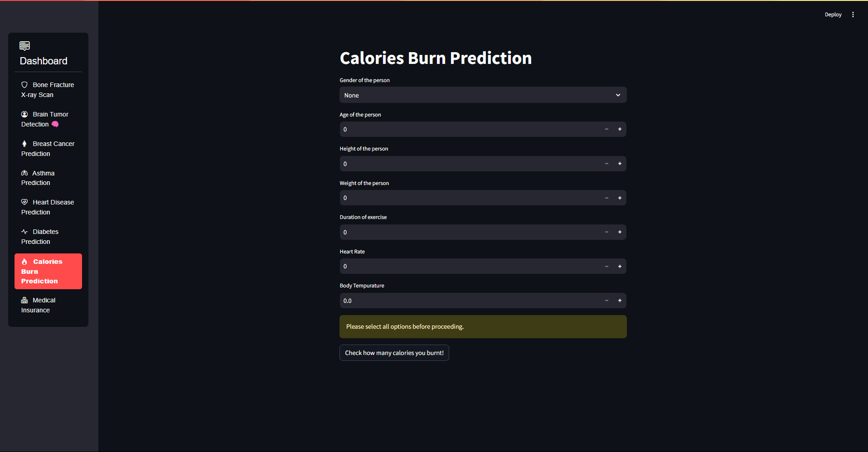
Task: Click the Breast Cancer Prediction figure icon
Action: pos(24,144)
